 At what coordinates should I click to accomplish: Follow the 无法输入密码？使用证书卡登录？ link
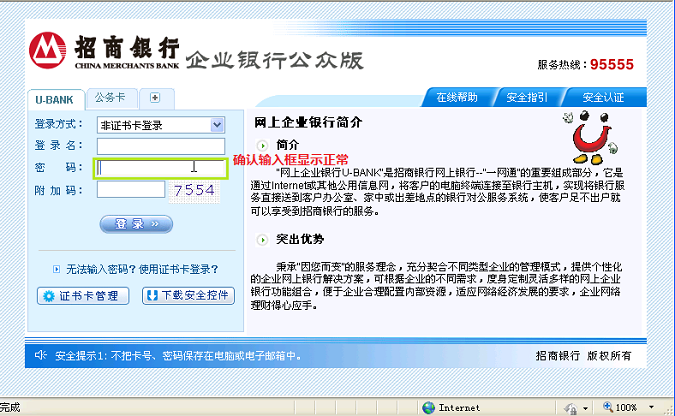click(x=142, y=269)
